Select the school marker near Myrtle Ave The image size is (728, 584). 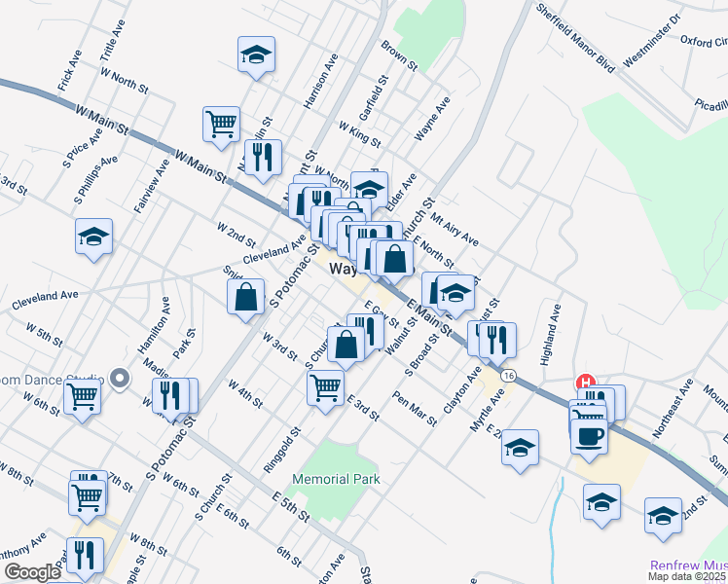pyautogui.click(x=521, y=448)
